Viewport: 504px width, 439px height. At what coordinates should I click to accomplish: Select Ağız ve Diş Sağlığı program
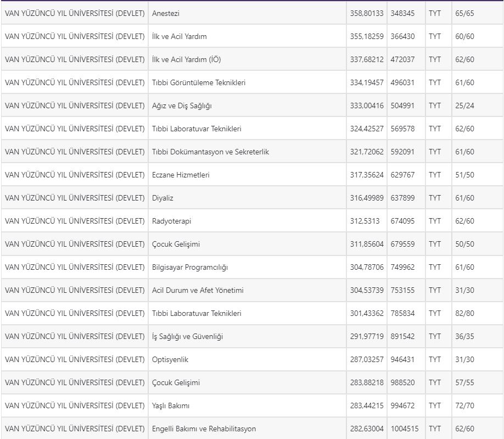(x=182, y=106)
